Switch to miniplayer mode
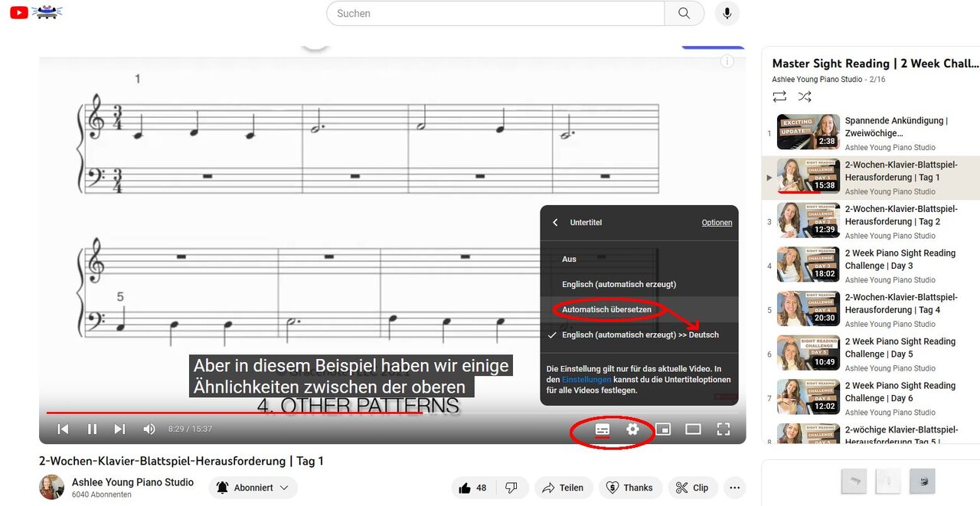 click(663, 429)
